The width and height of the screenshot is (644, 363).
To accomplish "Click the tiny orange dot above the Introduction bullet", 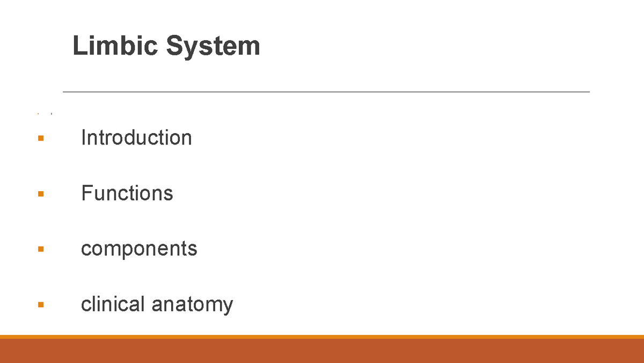I will click(38, 114).
